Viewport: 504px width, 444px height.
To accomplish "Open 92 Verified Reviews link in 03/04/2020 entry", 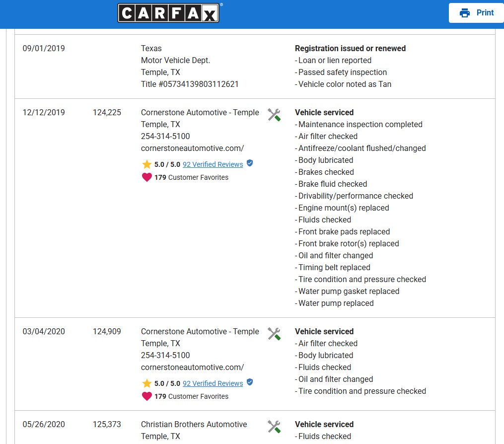I will (x=213, y=383).
